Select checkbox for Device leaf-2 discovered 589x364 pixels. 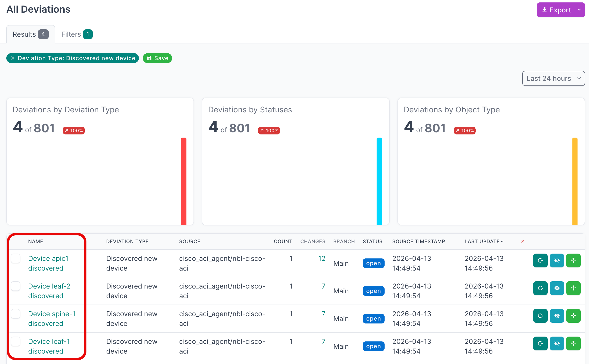[x=16, y=286]
